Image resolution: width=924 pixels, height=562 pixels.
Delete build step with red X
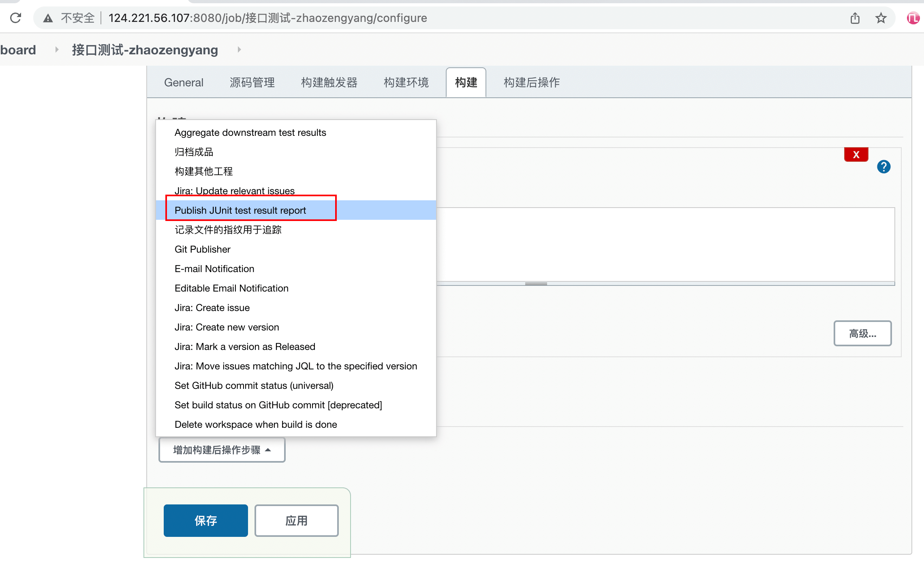point(856,154)
